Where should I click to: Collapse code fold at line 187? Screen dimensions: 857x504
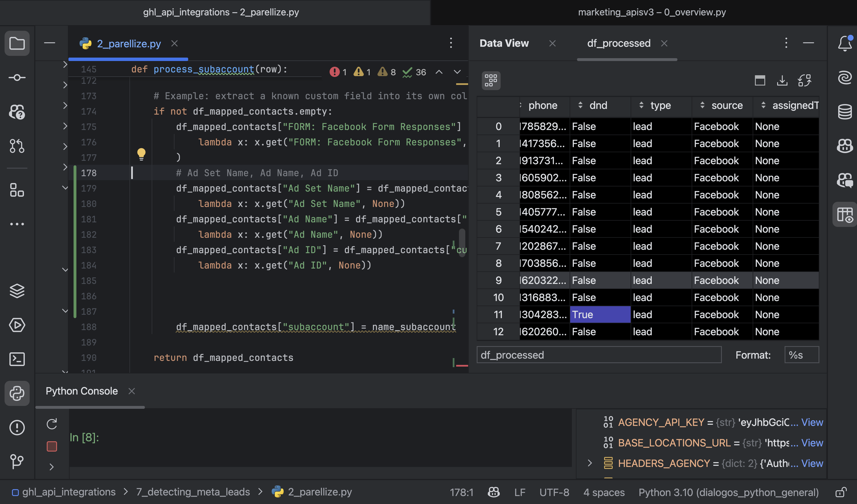[x=65, y=311]
